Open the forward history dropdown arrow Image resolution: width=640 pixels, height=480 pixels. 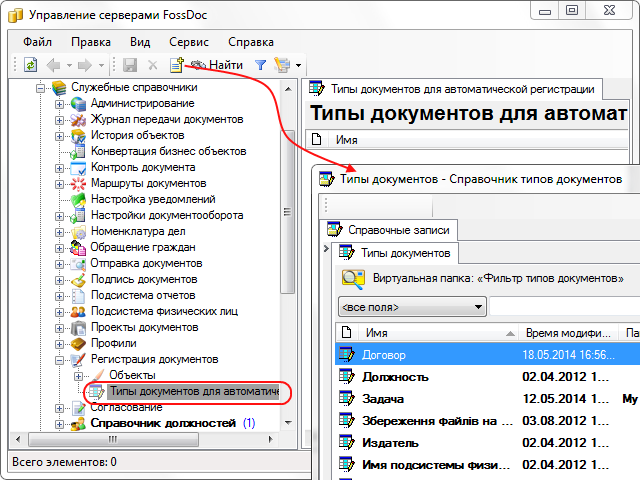tap(101, 65)
